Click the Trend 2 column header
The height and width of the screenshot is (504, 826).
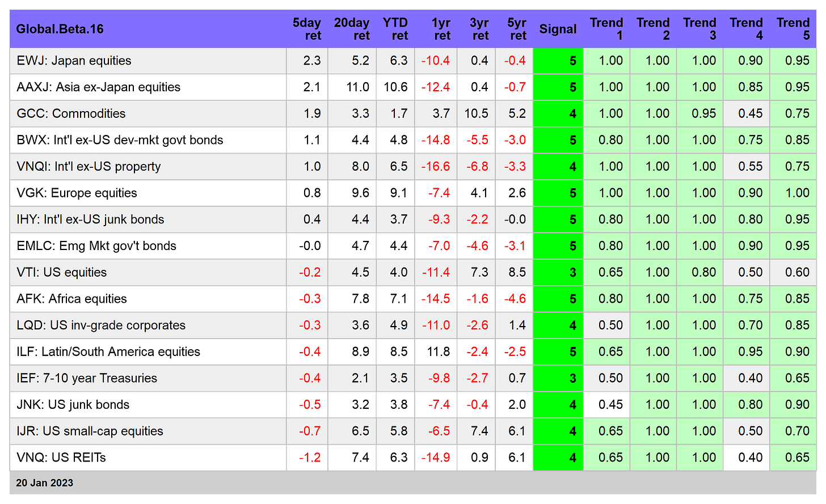point(653,29)
